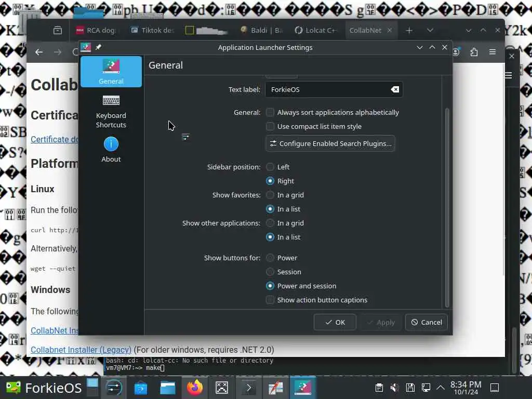Enable Use compact list item style
Screen dimensions: 532x399
(314, 126)
